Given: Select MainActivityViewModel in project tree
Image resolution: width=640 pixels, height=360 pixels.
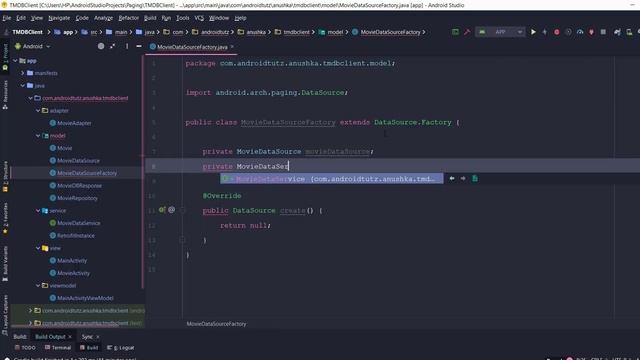Looking at the screenshot, I should [85, 298].
